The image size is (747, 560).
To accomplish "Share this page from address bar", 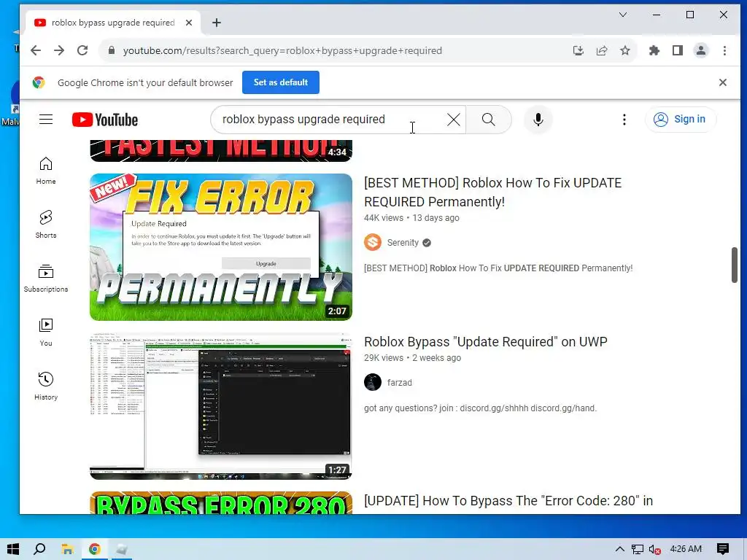I will 602,50.
